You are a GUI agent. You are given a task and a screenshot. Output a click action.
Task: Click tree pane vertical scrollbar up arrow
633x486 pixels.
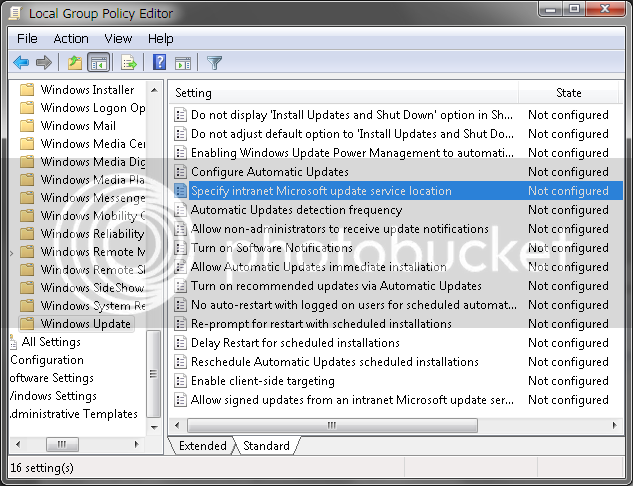(x=154, y=90)
